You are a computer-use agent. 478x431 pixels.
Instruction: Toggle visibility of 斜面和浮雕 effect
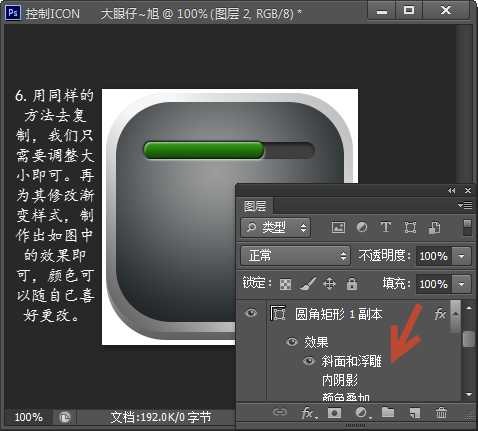309,361
